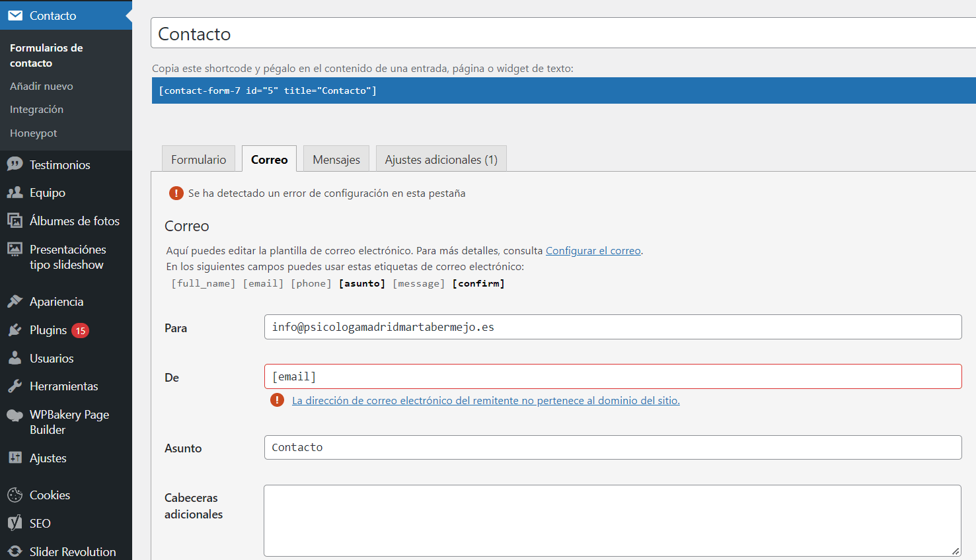Click the [email] mail tag in tag list
This screenshot has height=560, width=976.
coord(263,283)
